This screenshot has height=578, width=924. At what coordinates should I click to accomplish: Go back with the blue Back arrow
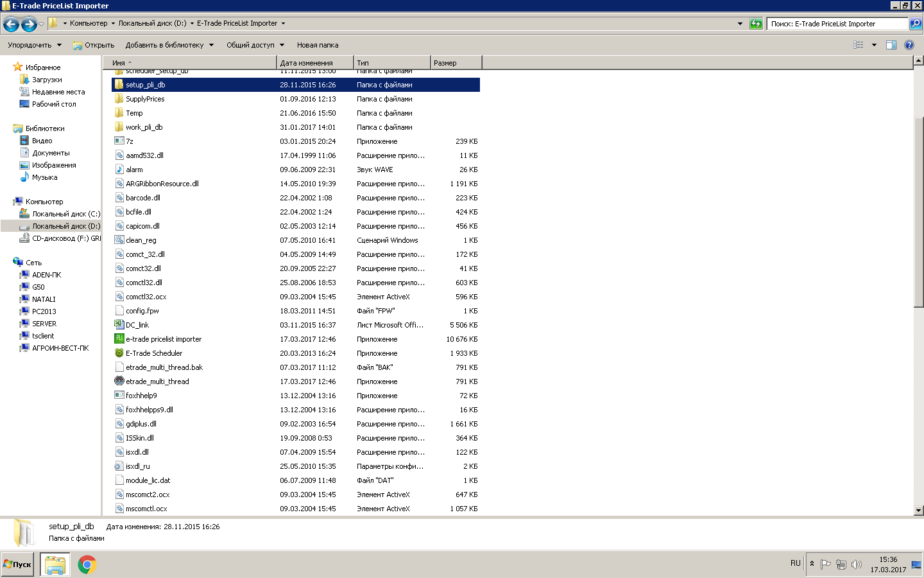(11, 24)
